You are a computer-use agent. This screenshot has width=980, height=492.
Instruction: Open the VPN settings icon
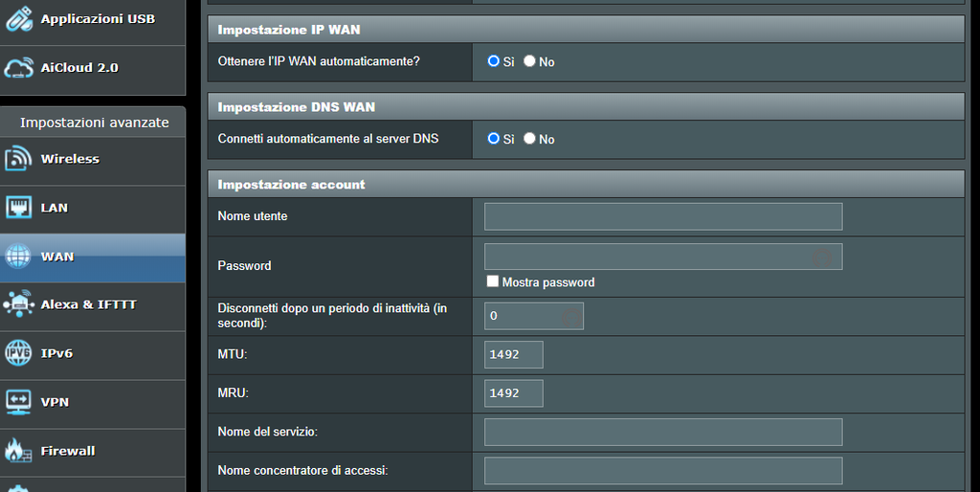pos(18,402)
